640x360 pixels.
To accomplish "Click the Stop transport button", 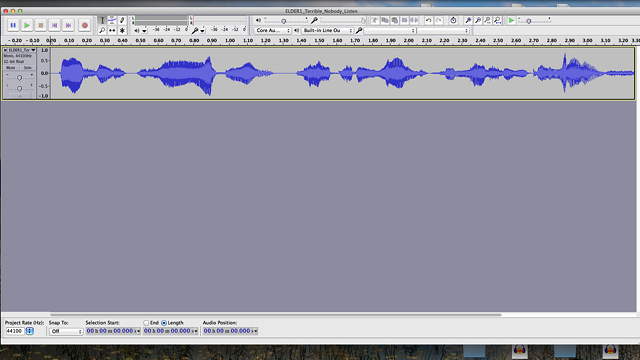I will pos(40,25).
